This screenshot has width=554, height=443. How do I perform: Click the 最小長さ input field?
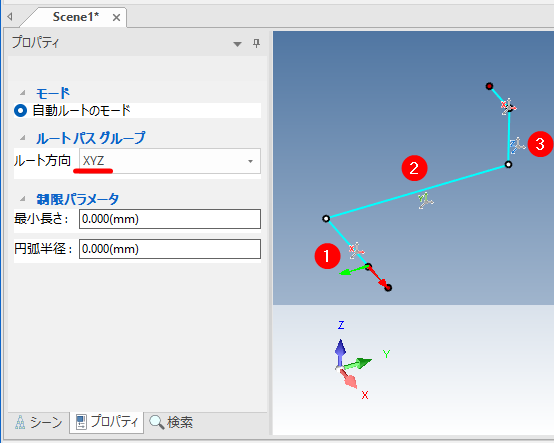[170, 219]
